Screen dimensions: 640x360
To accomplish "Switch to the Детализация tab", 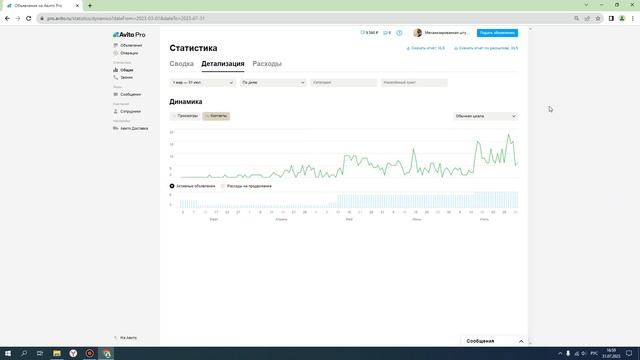I will point(223,64).
